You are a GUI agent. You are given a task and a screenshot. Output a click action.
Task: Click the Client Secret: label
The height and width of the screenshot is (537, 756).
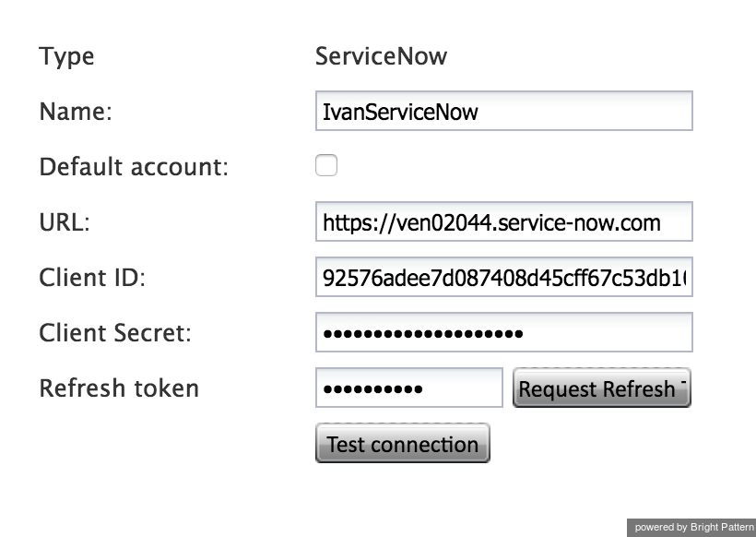(115, 333)
